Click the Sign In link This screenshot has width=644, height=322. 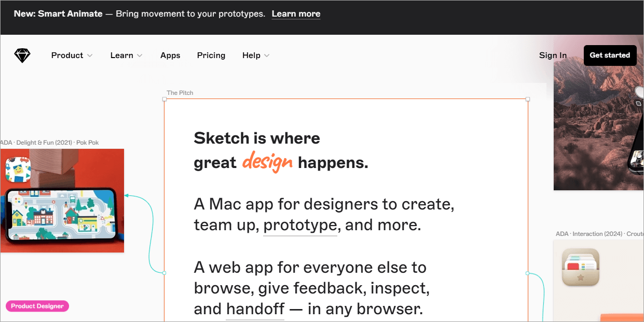(553, 55)
